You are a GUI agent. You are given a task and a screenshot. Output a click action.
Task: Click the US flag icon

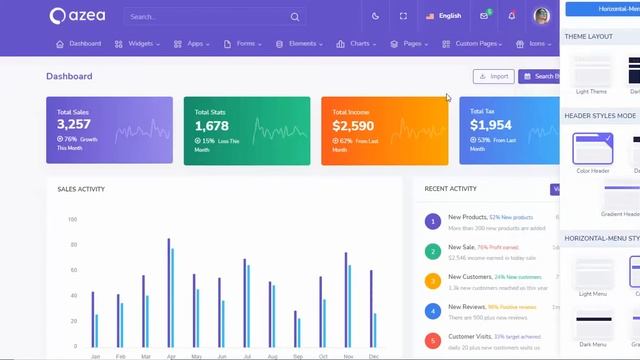[430, 16]
